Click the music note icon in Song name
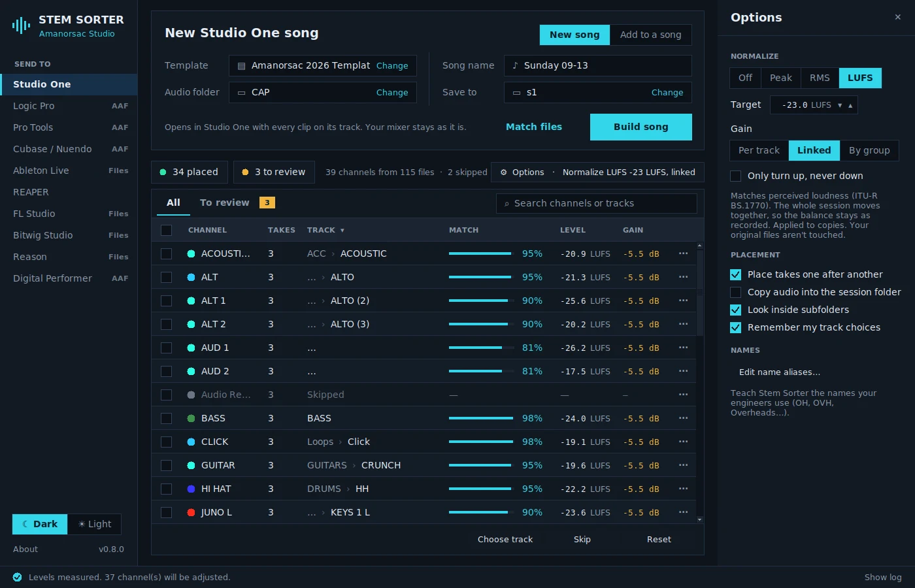 515,65
